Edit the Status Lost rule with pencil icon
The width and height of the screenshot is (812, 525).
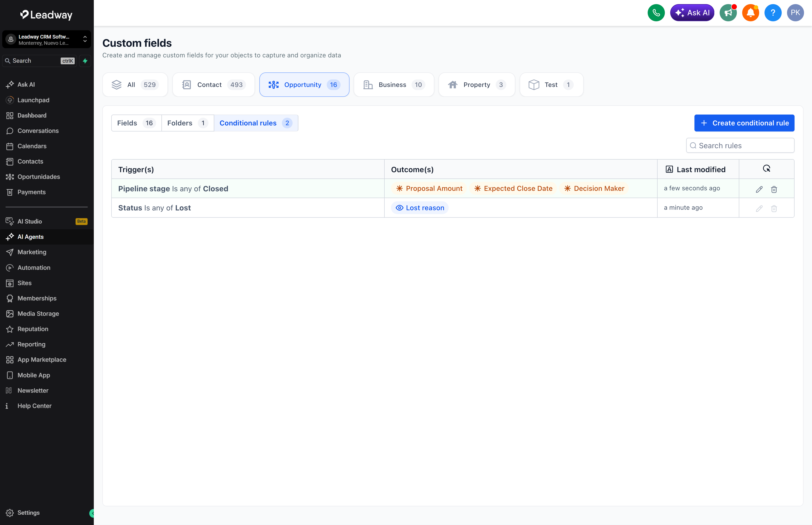(759, 208)
